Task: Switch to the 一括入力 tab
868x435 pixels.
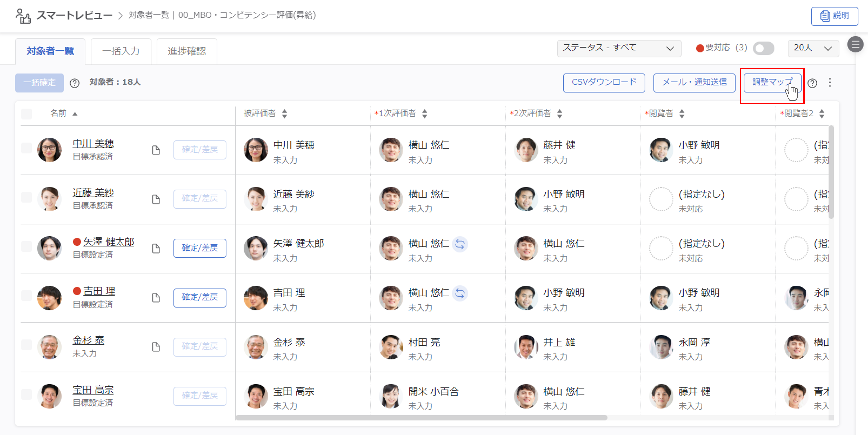Action: click(121, 51)
